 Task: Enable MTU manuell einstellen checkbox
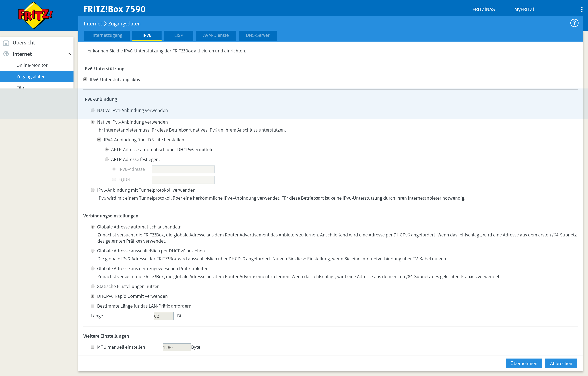point(92,347)
